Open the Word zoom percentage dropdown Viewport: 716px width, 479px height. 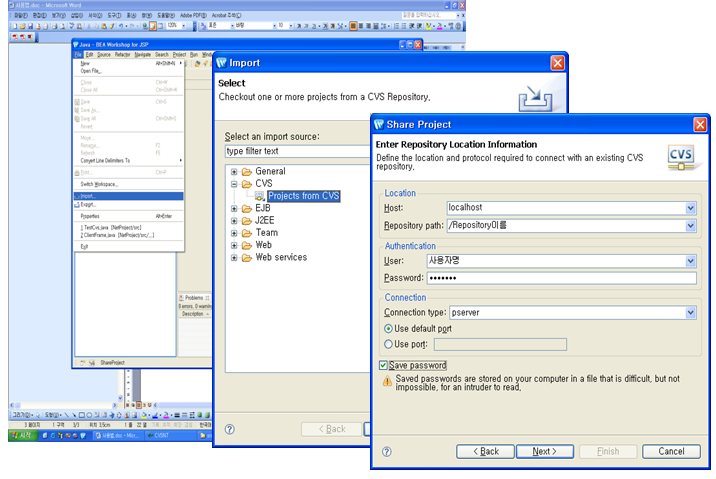click(x=184, y=26)
